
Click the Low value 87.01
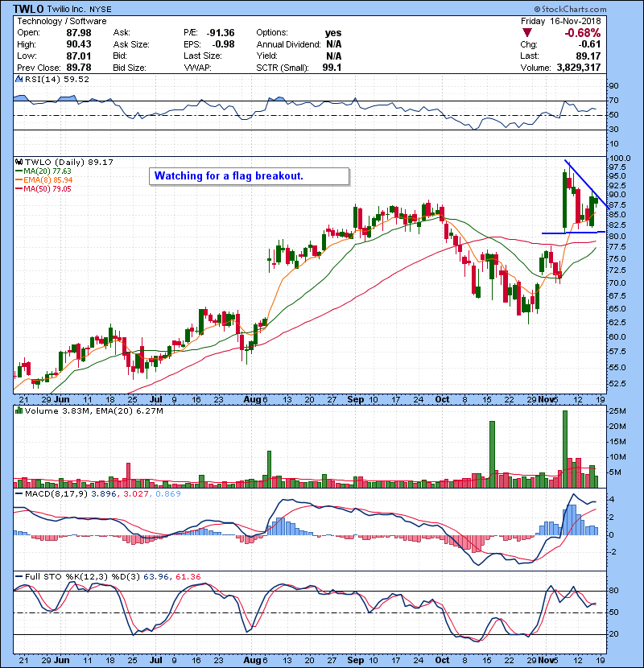point(79,56)
